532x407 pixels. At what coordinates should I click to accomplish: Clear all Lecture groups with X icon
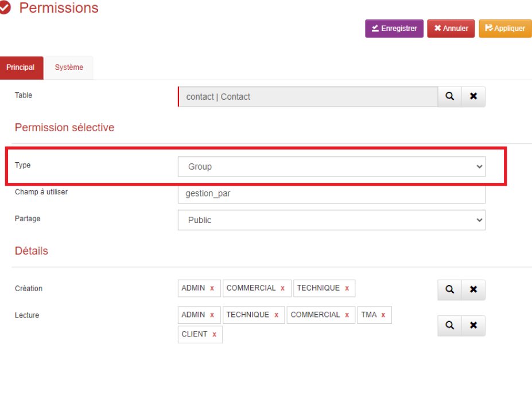tap(473, 325)
